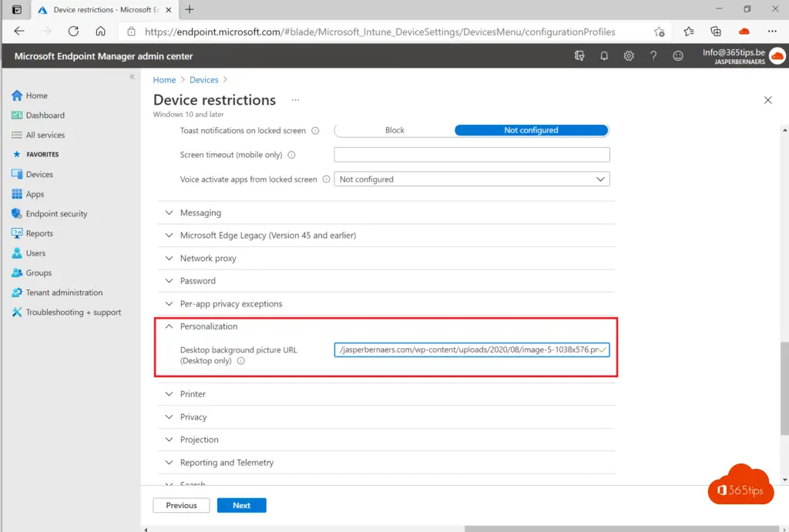Close the Device restrictions browser tab
This screenshot has width=789, height=532.
click(169, 9)
